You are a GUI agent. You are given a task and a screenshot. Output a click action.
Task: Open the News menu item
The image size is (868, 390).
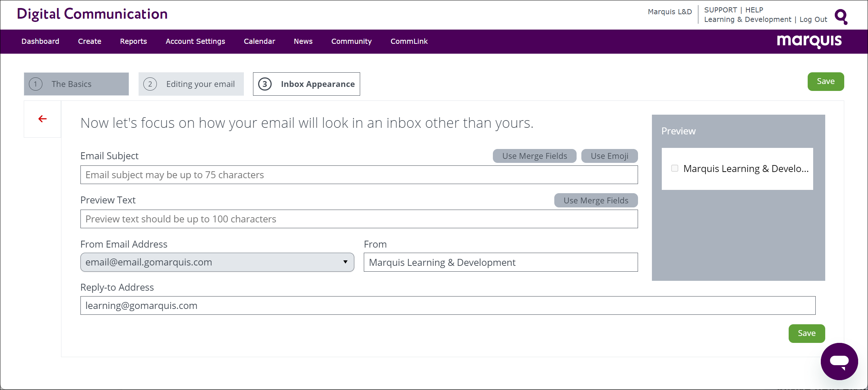click(x=303, y=41)
